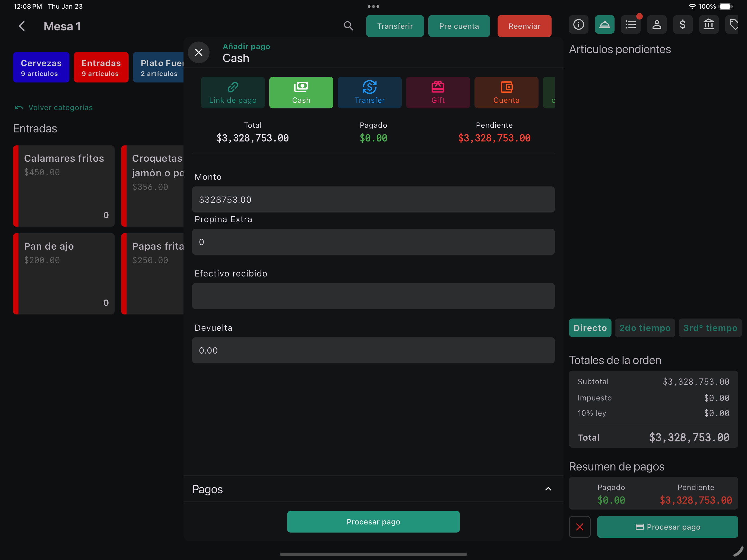Select the 3rd° tiempo toggle
The height and width of the screenshot is (560, 747).
(710, 328)
